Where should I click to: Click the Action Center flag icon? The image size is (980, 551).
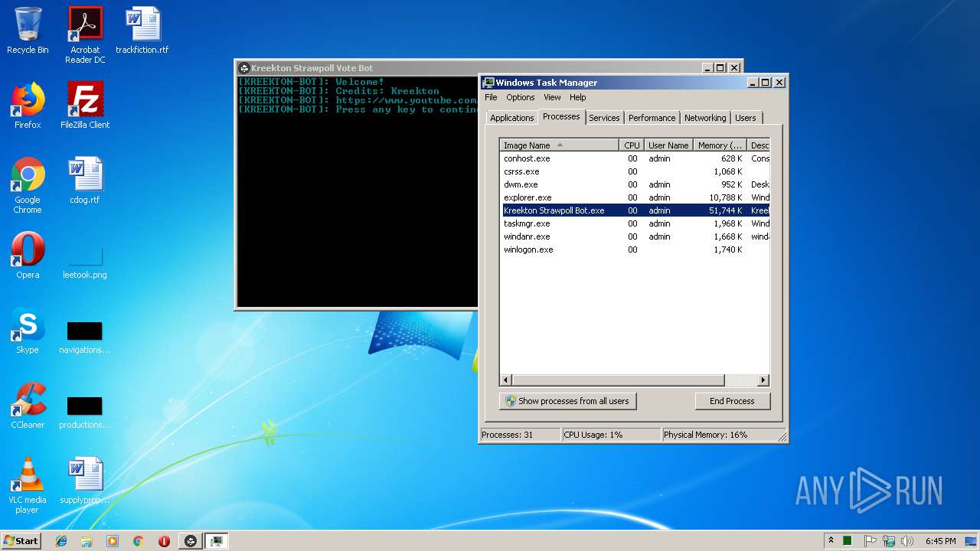(870, 541)
